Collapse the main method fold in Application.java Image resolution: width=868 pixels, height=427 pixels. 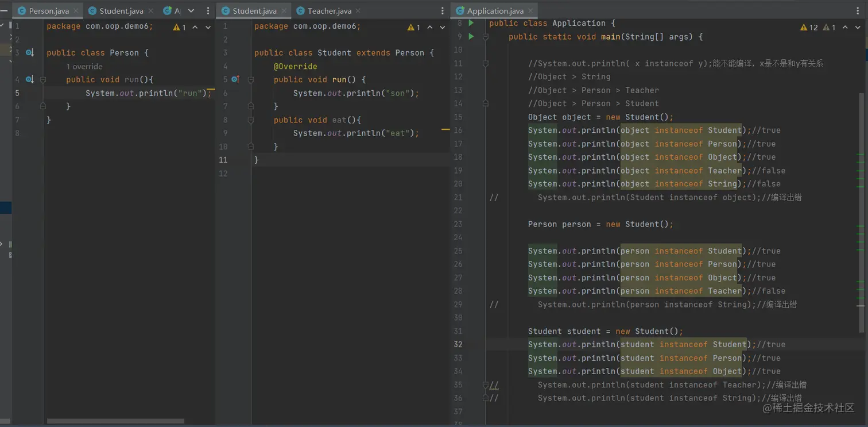pyautogui.click(x=486, y=37)
